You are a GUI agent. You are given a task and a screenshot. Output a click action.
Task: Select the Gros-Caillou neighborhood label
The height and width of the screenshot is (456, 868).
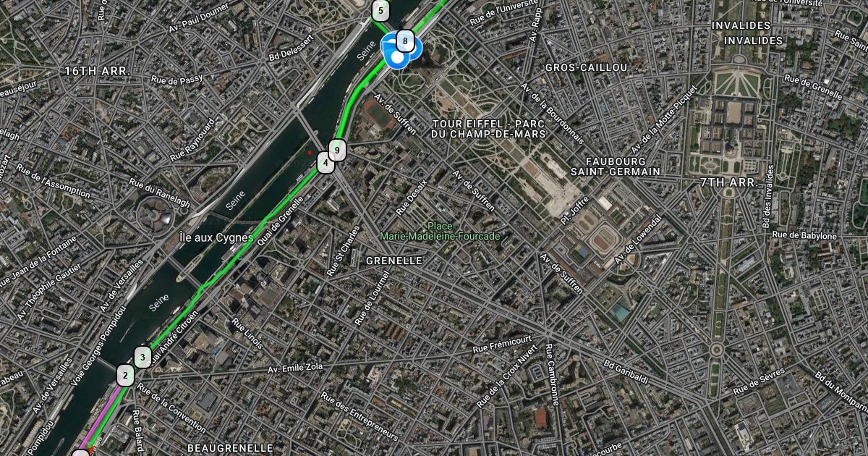click(587, 67)
